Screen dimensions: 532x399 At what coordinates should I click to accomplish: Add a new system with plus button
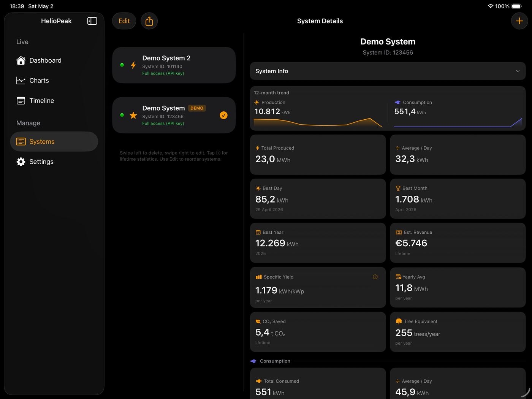519,21
